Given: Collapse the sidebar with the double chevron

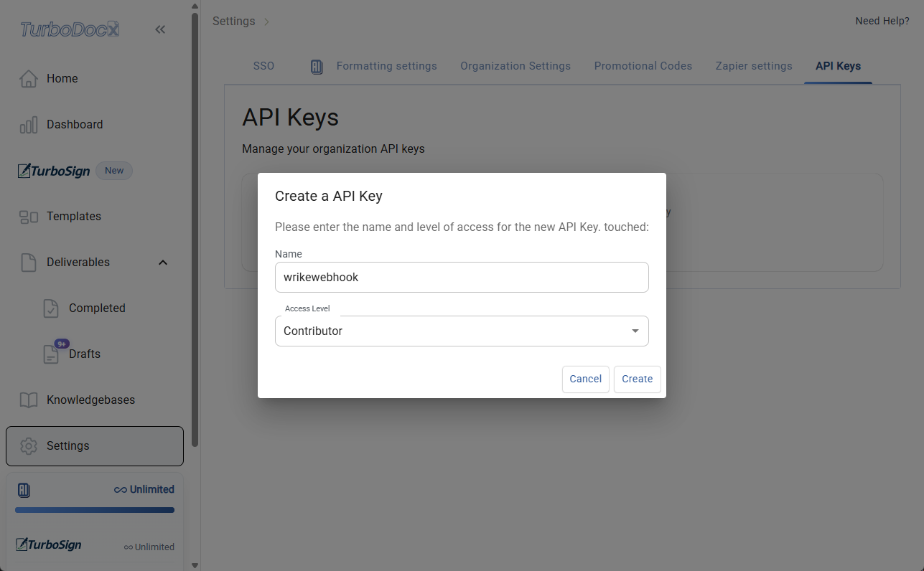Looking at the screenshot, I should pyautogui.click(x=160, y=29).
